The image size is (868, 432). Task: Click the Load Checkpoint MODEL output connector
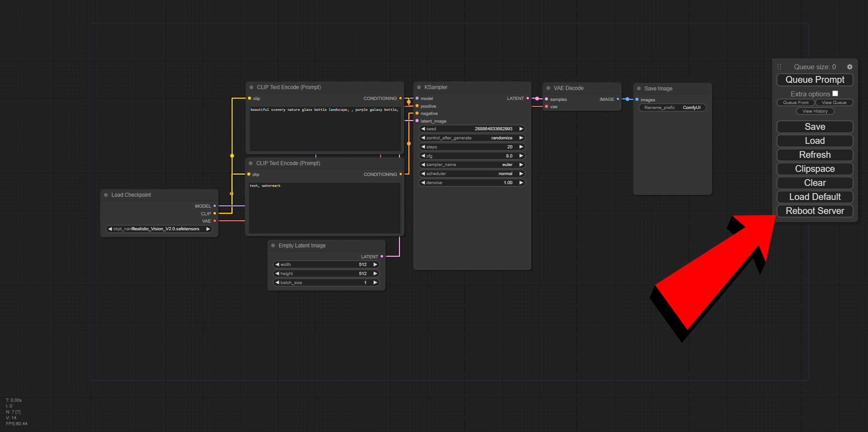click(215, 206)
